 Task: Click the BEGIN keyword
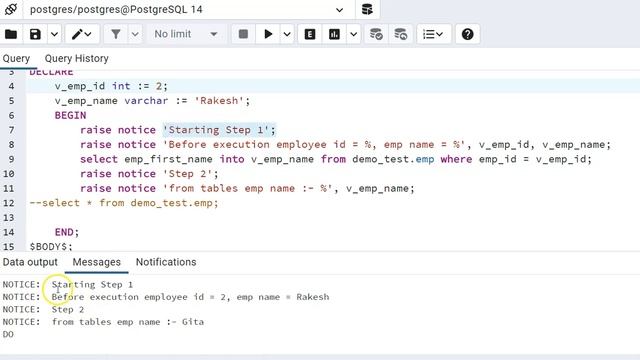pos(70,116)
